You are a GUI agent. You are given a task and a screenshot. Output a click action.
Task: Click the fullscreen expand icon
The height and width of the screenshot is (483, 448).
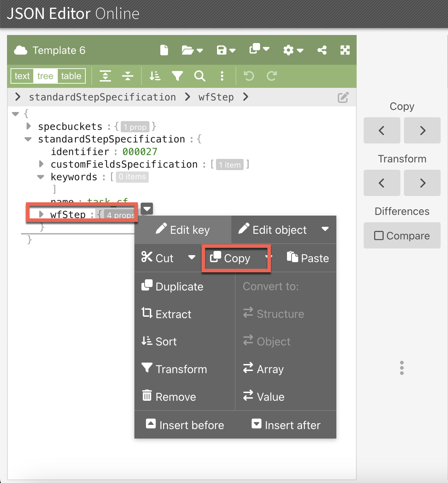(x=345, y=50)
